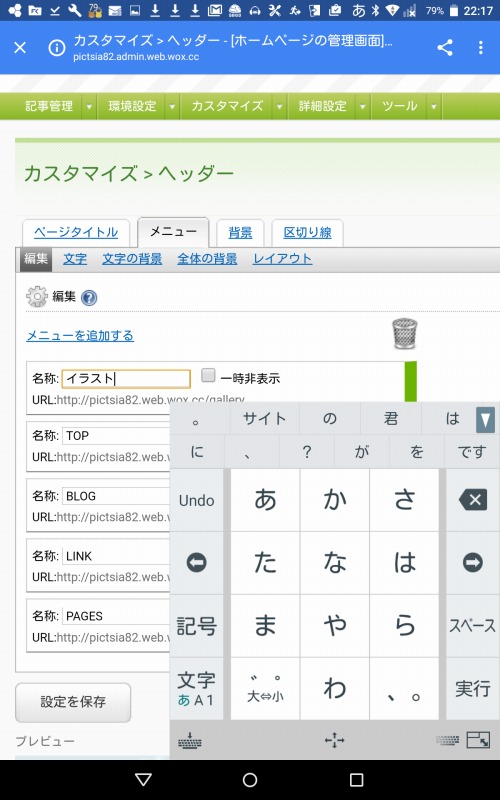This screenshot has height=800, width=500.
Task: Switch to the ページタイトル tab
Action: [x=76, y=233]
